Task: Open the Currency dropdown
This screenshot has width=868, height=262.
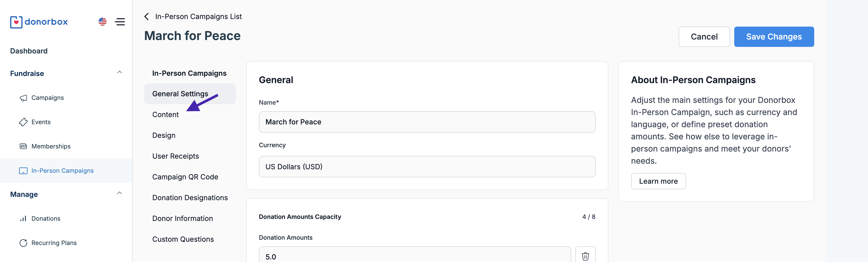Action: (427, 166)
